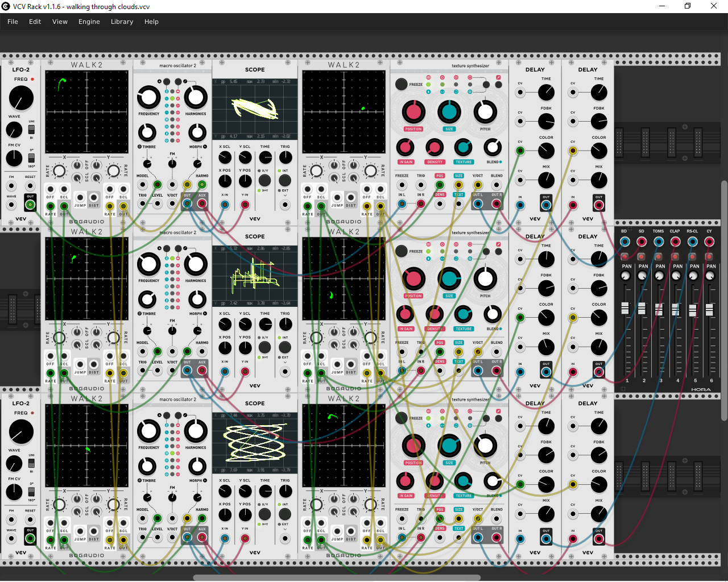Click mixer channel 6 volume fader
Screen dimensions: 728x582
tap(710, 310)
